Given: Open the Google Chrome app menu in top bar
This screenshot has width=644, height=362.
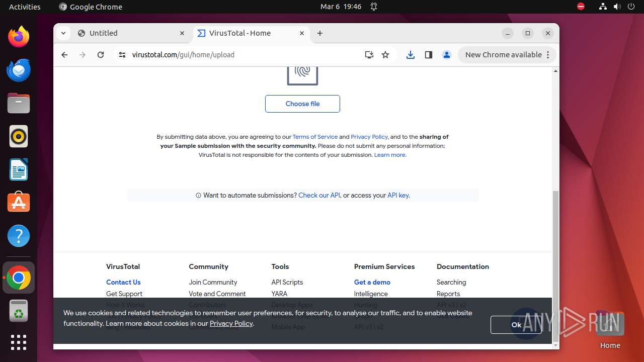Looking at the screenshot, I should pos(91,7).
